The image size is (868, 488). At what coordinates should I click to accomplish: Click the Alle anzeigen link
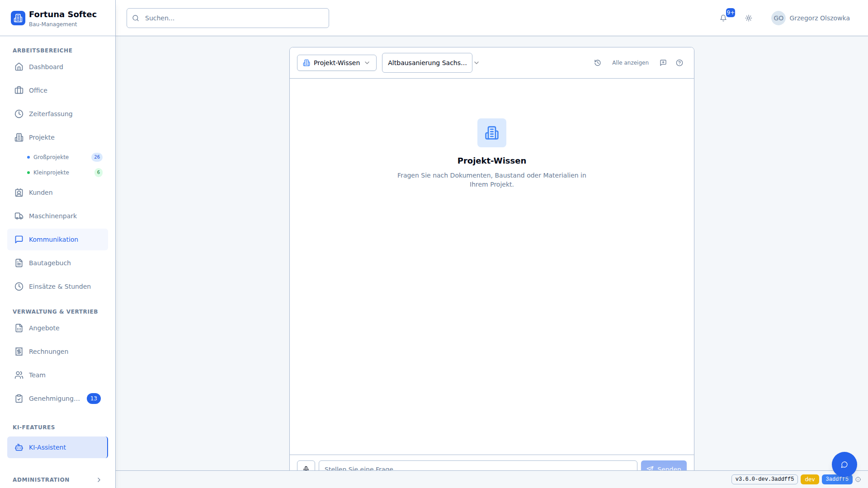point(630,63)
